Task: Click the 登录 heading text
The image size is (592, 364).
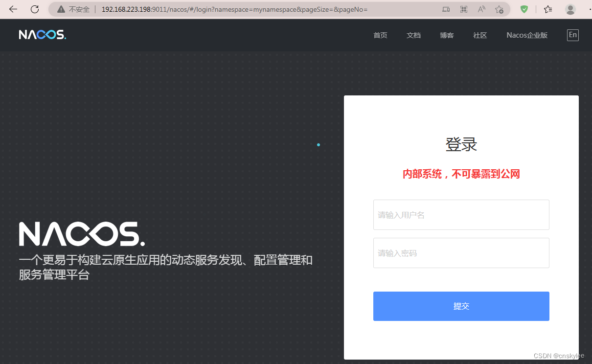Action: tap(461, 144)
